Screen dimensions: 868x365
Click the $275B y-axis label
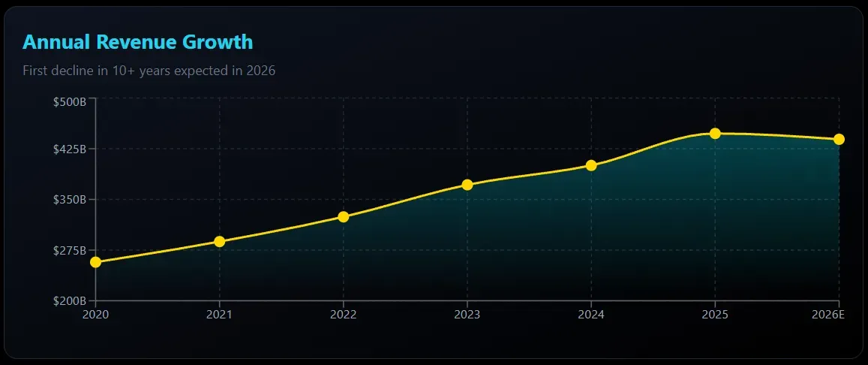click(x=70, y=250)
